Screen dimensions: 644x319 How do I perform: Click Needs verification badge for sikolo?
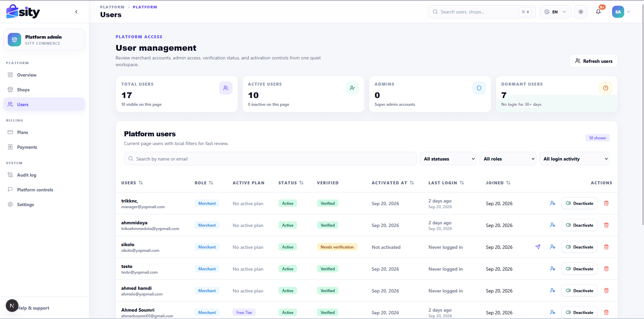pos(337,247)
